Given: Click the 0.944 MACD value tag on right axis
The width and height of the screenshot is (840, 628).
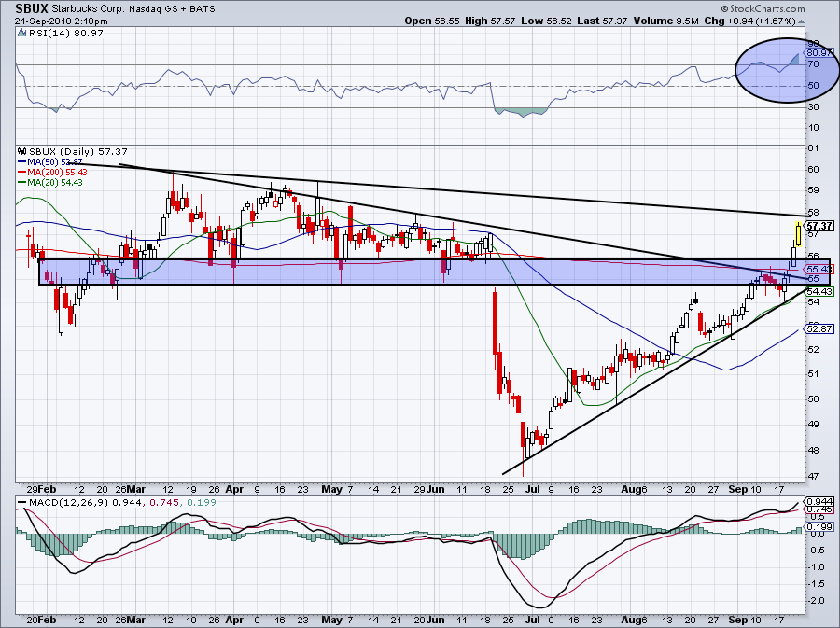Looking at the screenshot, I should 820,502.
